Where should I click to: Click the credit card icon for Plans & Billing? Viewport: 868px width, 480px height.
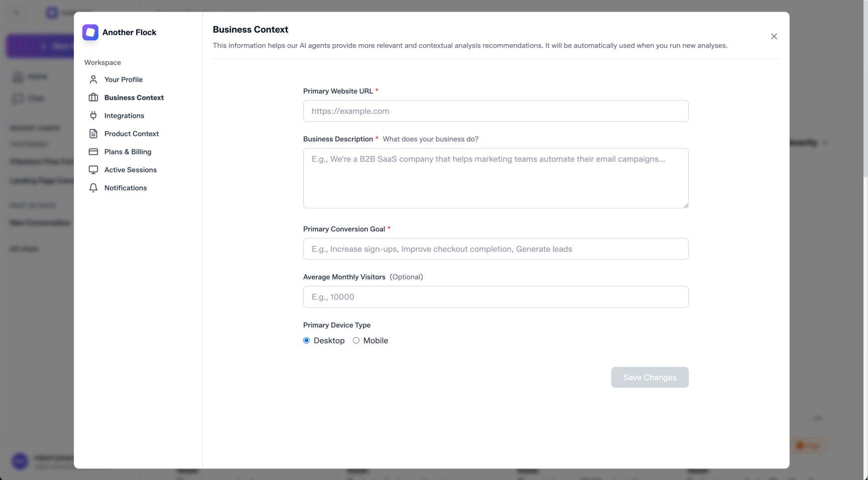tap(93, 151)
